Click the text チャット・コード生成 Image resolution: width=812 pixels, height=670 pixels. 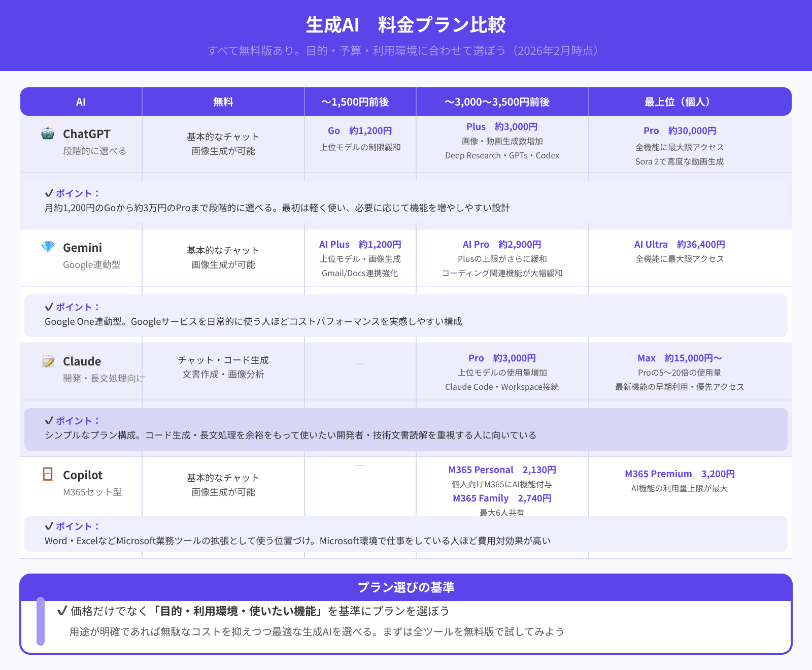click(x=223, y=360)
